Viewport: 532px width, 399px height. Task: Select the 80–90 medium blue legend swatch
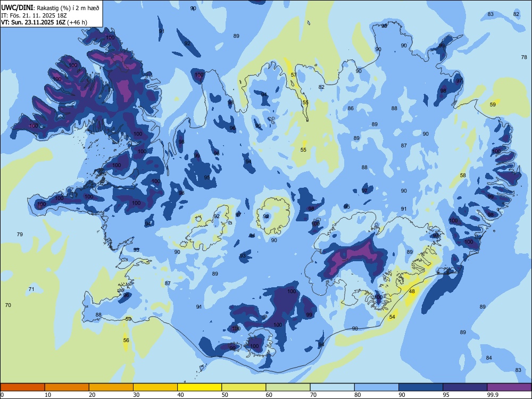pyautogui.click(x=377, y=387)
